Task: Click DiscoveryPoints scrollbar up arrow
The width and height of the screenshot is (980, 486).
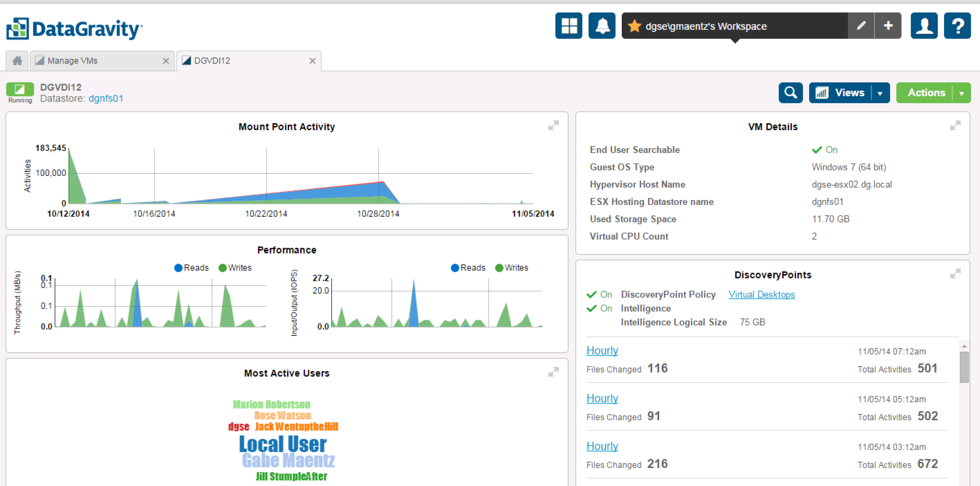Action: [964, 346]
